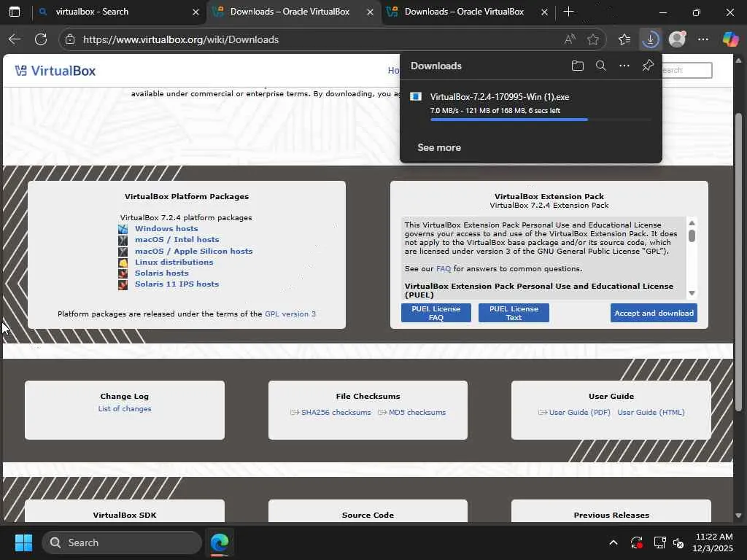This screenshot has width=747, height=560.
Task: Search downloads using magnifier icon
Action: pyautogui.click(x=601, y=66)
